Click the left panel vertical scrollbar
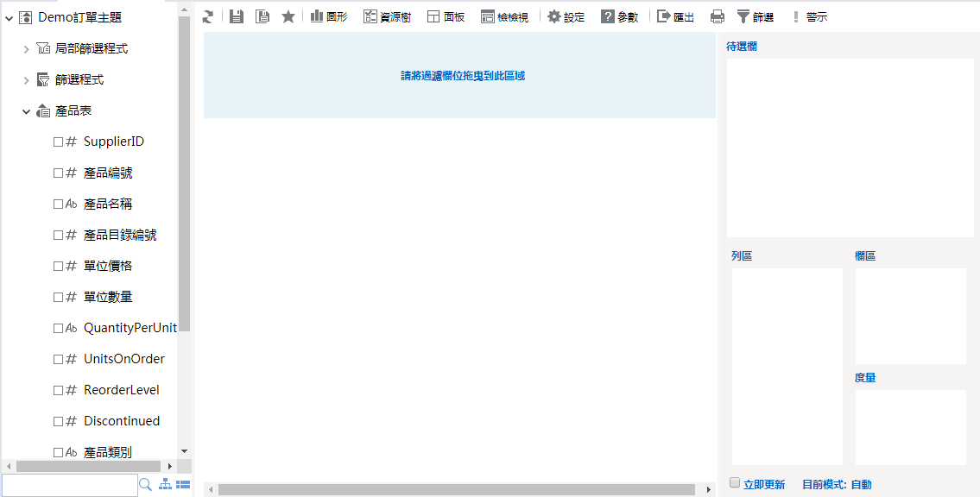This screenshot has width=980, height=497. (x=184, y=173)
